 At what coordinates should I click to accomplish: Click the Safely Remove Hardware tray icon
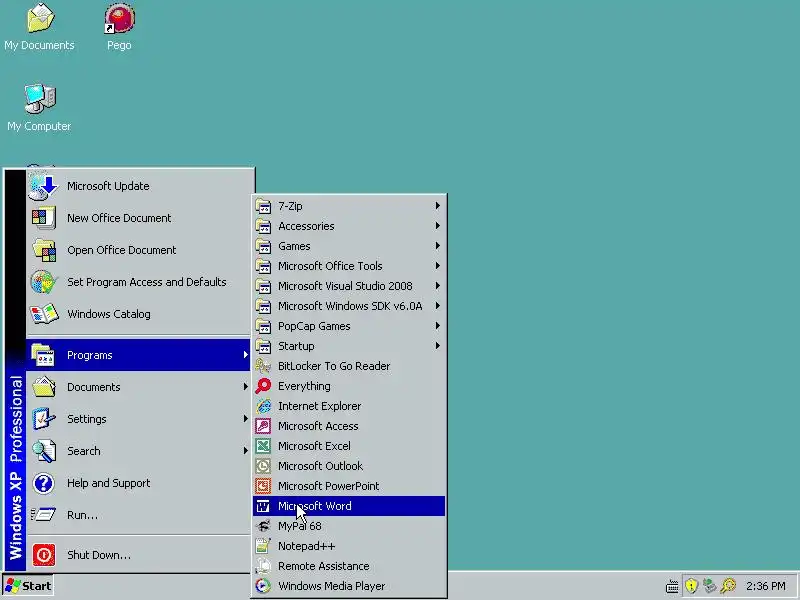coord(709,586)
